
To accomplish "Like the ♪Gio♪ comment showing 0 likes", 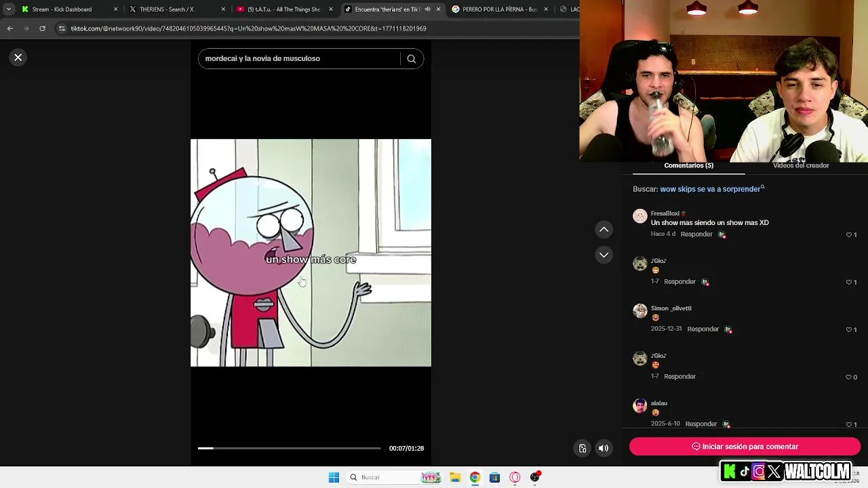I will (x=848, y=378).
